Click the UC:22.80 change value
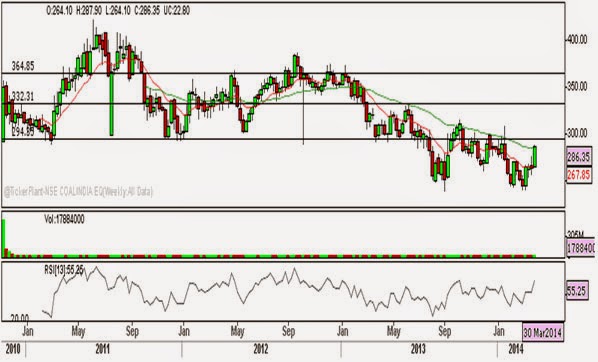This screenshot has width=598, height=362. point(177,11)
